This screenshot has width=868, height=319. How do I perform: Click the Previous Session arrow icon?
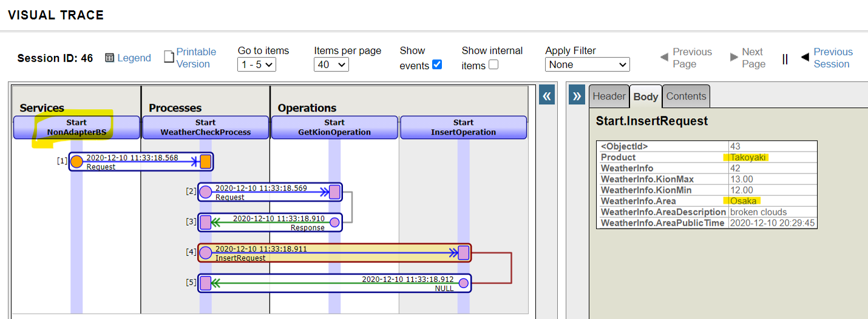(805, 58)
